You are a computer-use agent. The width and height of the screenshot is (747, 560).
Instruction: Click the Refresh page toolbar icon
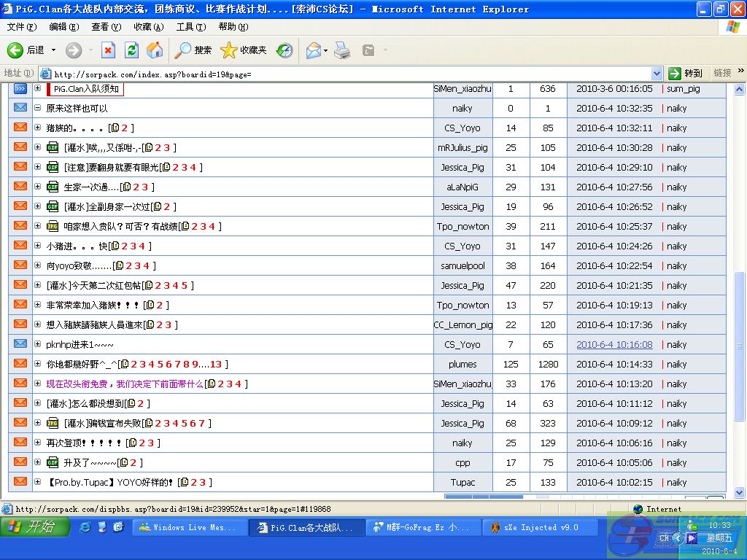[131, 50]
